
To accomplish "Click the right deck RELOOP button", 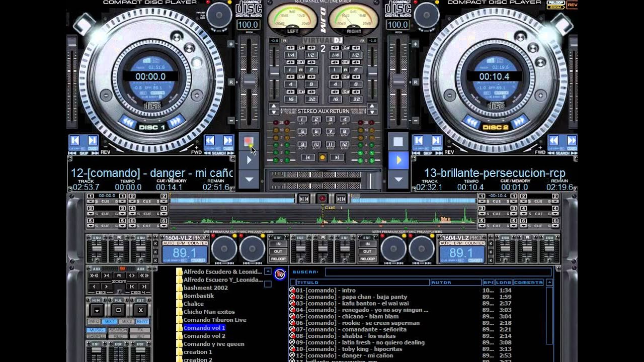I will (367, 259).
